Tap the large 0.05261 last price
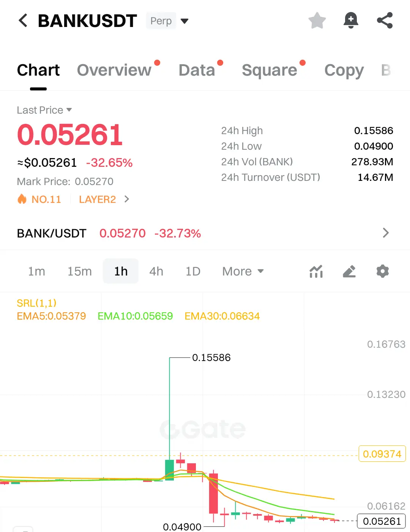 [70, 135]
